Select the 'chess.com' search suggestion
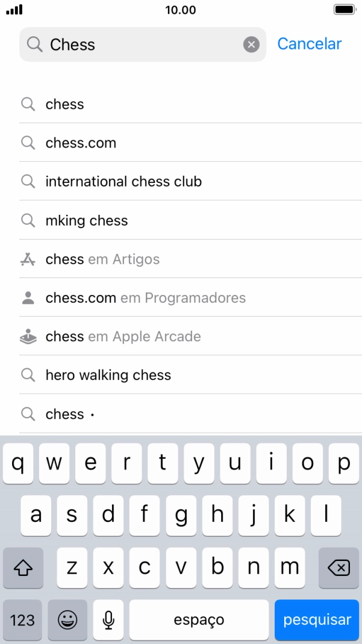This screenshot has height=644, width=362. click(x=81, y=143)
